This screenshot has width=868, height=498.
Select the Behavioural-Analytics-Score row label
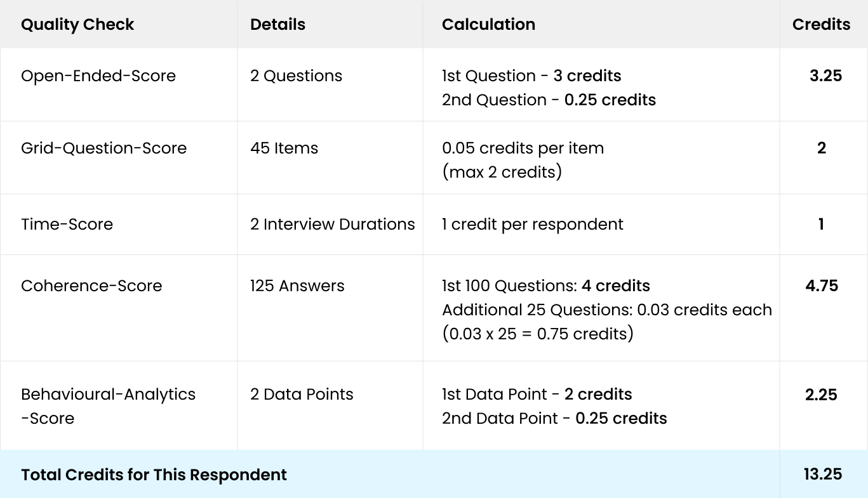click(108, 406)
